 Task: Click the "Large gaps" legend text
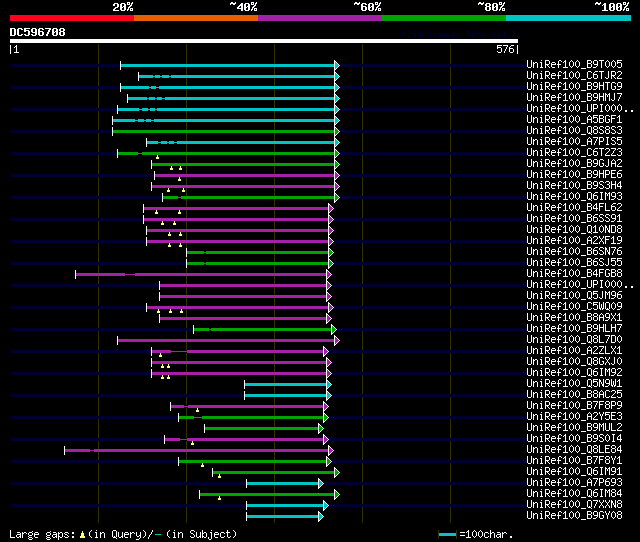[x=42, y=534]
